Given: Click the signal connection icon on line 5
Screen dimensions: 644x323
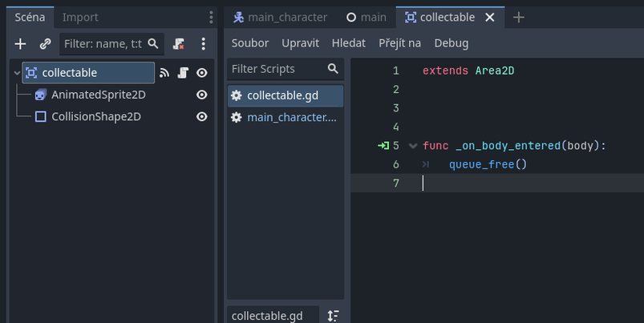Looking at the screenshot, I should point(383,146).
